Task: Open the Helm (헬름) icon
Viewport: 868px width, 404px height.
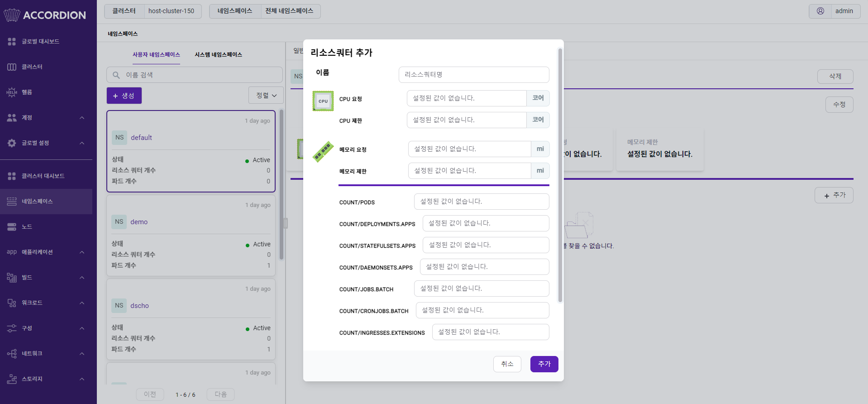Action: click(x=12, y=92)
